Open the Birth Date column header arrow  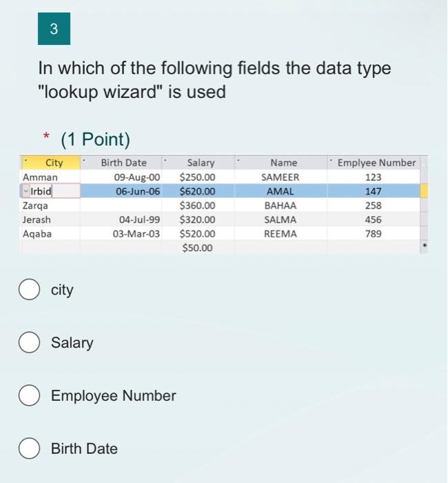click(83, 160)
